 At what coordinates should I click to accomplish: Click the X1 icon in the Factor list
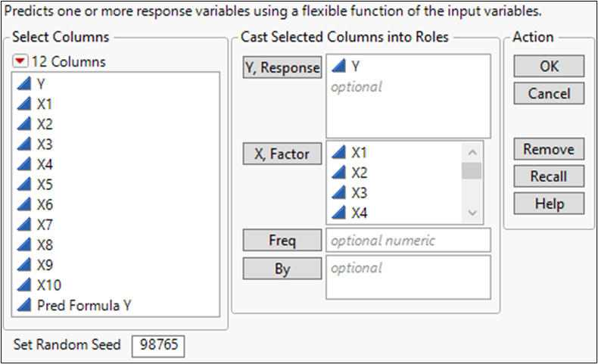coord(339,152)
